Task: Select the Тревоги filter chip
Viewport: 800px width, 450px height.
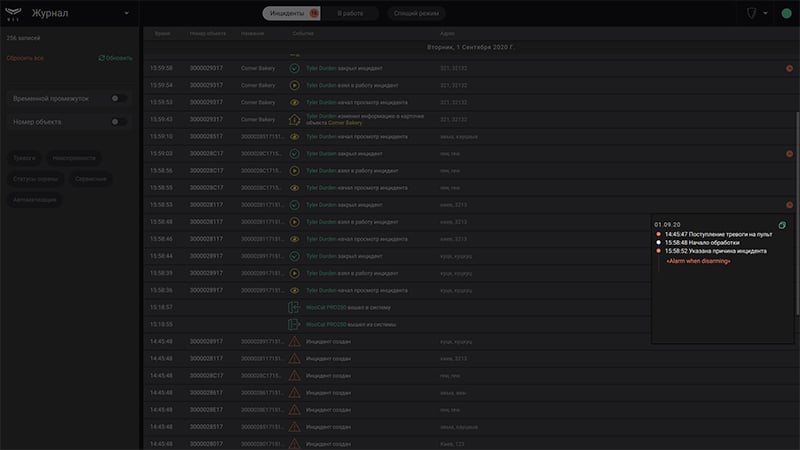Action: pos(24,158)
